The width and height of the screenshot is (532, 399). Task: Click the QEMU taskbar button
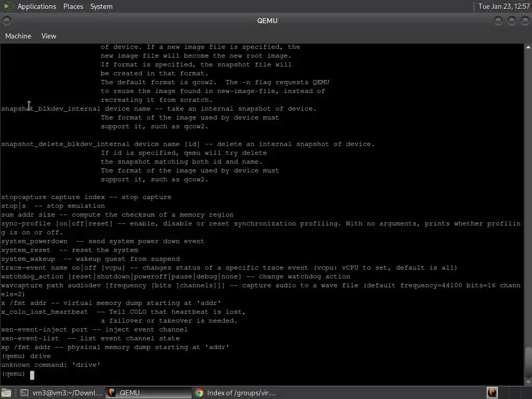click(x=149, y=393)
